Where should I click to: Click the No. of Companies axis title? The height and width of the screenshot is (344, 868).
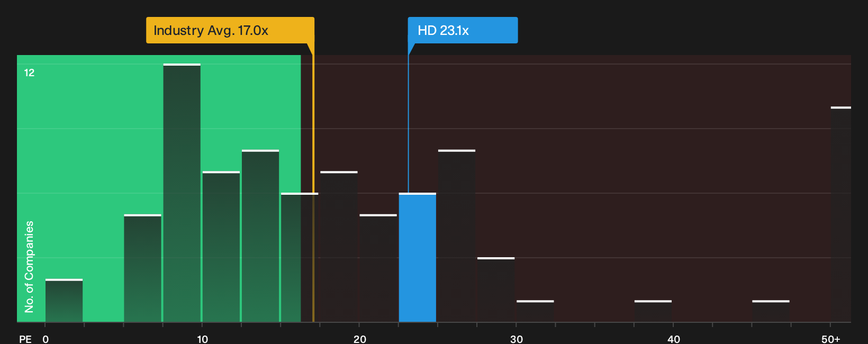pyautogui.click(x=29, y=266)
